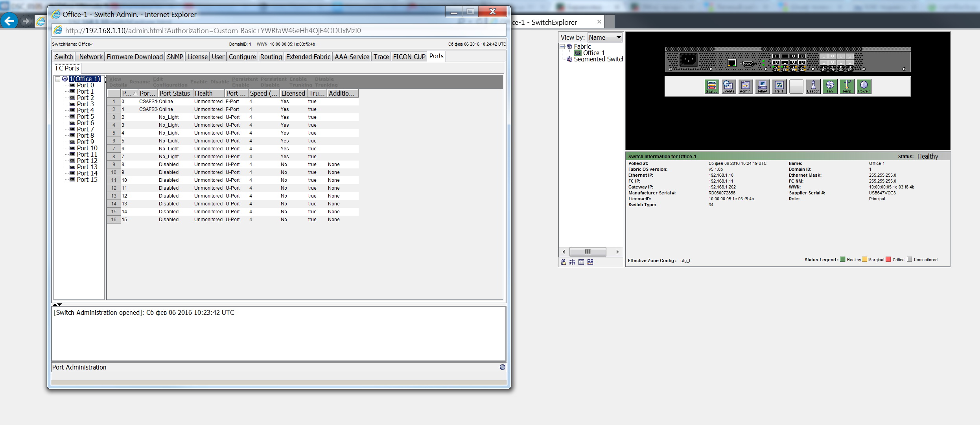Click the Speed column header
Screen dimensions: 980x425
pyautogui.click(x=264, y=93)
